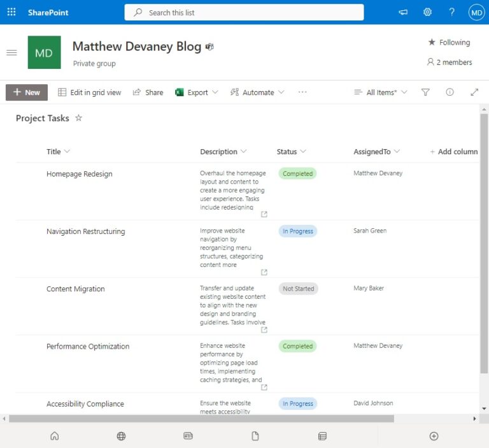Click the scroll right arrow
The width and height of the screenshot is (489, 448).
coord(474,418)
